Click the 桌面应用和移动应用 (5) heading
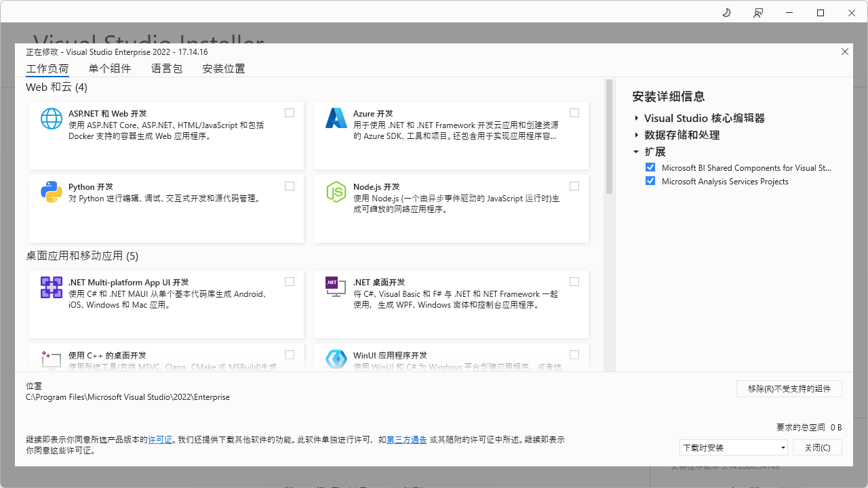This screenshot has height=488, width=868. tap(82, 256)
